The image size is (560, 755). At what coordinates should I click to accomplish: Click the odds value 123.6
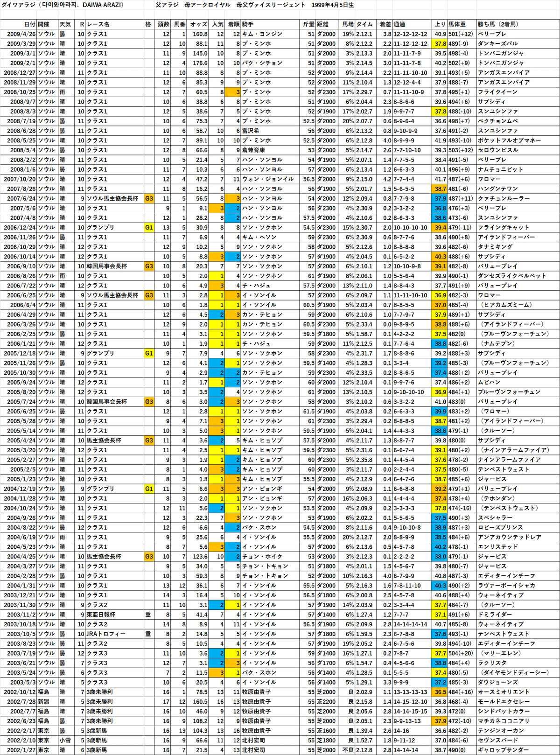click(x=200, y=557)
